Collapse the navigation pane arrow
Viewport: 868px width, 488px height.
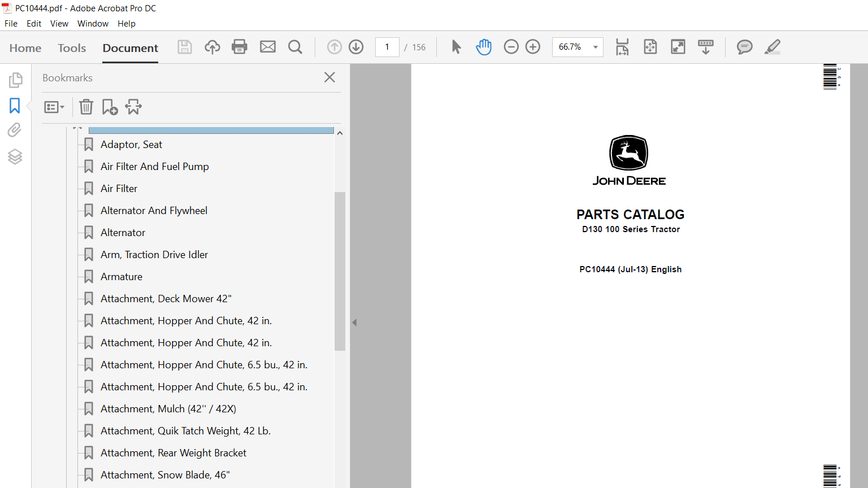tap(354, 323)
